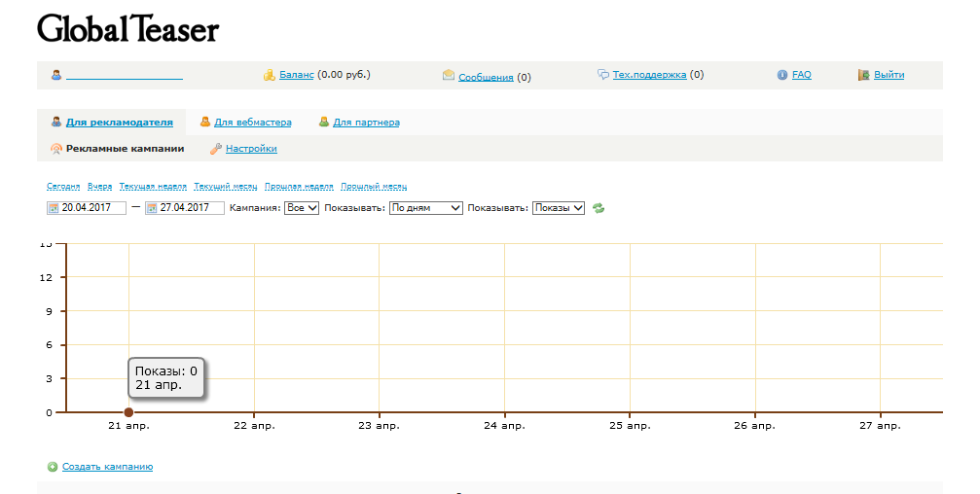Viewport: 980px width, 494px height.
Task: Click the green plus icon by Создать кампанию
Action: tap(53, 467)
